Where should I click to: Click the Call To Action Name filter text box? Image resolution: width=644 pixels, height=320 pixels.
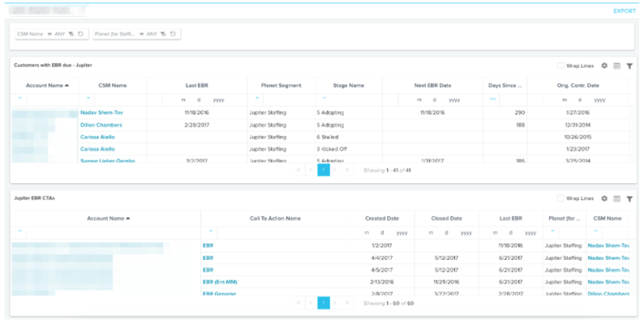(x=283, y=232)
